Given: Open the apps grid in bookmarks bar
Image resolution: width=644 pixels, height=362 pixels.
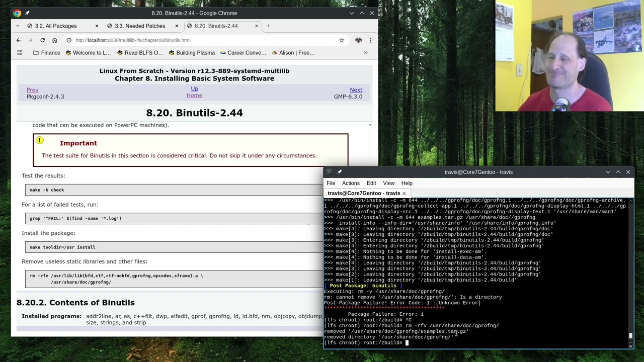Looking at the screenshot, I should coord(20,53).
